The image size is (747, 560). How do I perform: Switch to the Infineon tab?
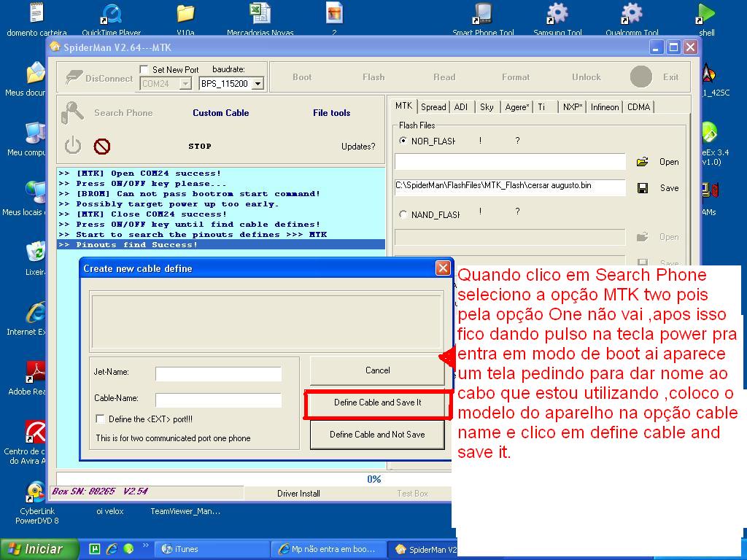[x=605, y=107]
